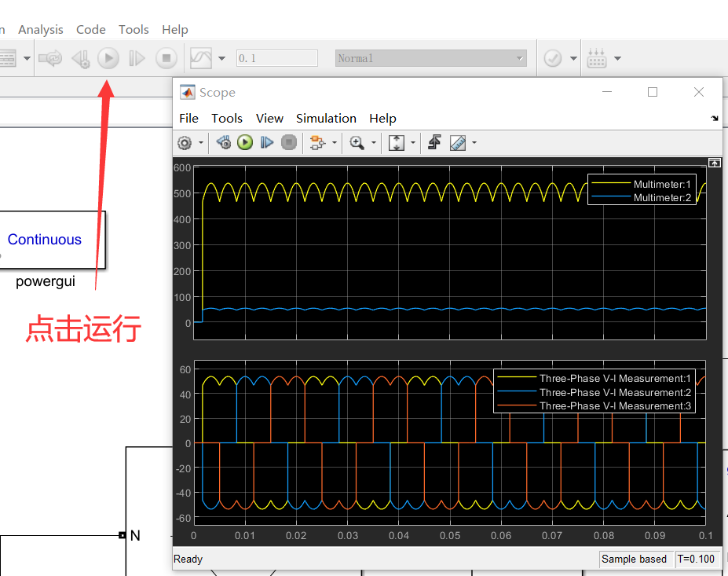
Task: Click the Build Model icon
Action: tap(597, 58)
